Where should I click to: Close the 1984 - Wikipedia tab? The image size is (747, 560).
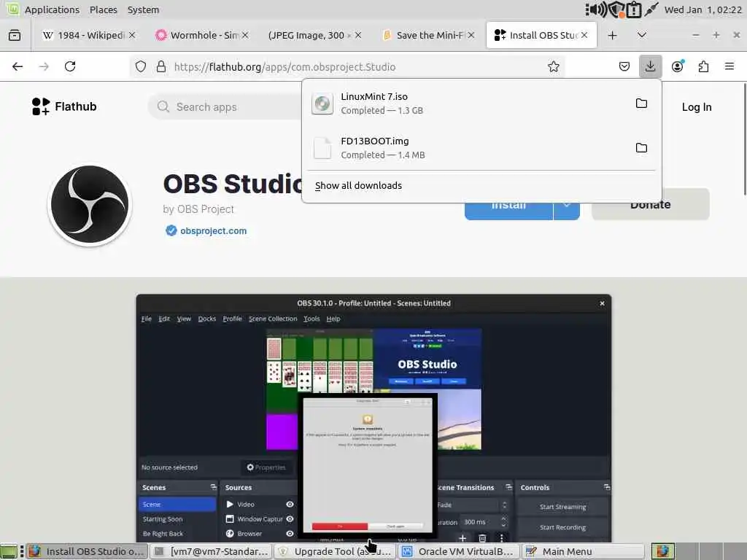[x=132, y=35]
